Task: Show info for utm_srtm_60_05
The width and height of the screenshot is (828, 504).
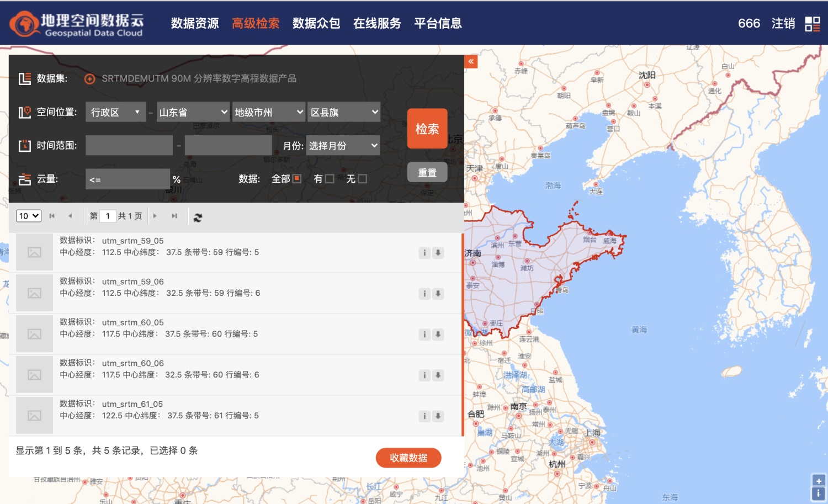Action: click(424, 335)
